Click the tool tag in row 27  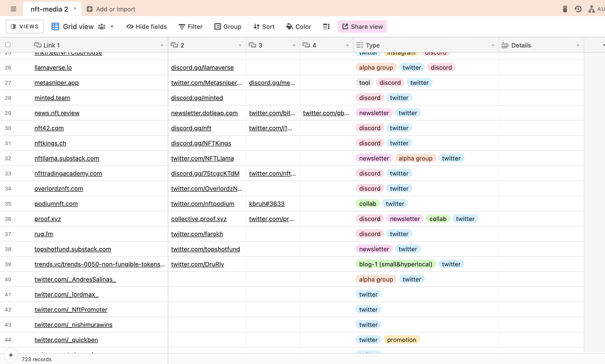(364, 83)
